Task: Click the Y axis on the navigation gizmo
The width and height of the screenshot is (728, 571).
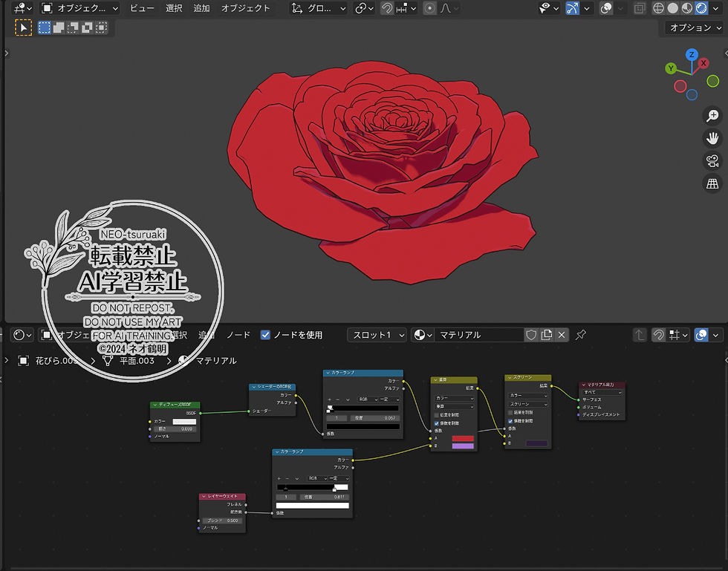Action: [670, 69]
